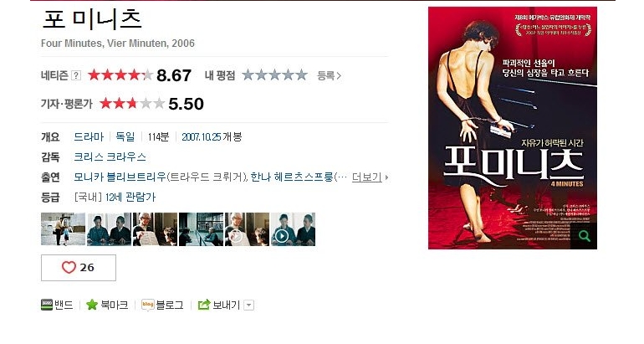Click the netizen rating help question-mark icon
This screenshot has width=644, height=344.
coord(76,75)
